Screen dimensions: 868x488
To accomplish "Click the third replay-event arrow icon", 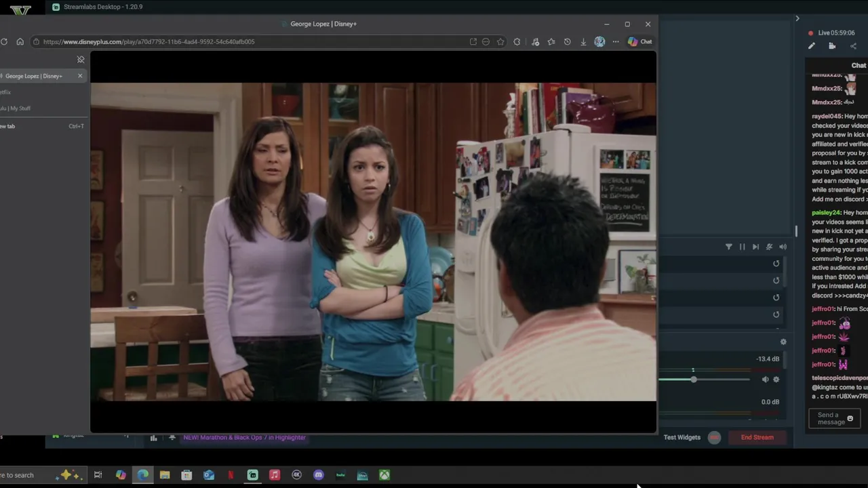I will 776,298.
